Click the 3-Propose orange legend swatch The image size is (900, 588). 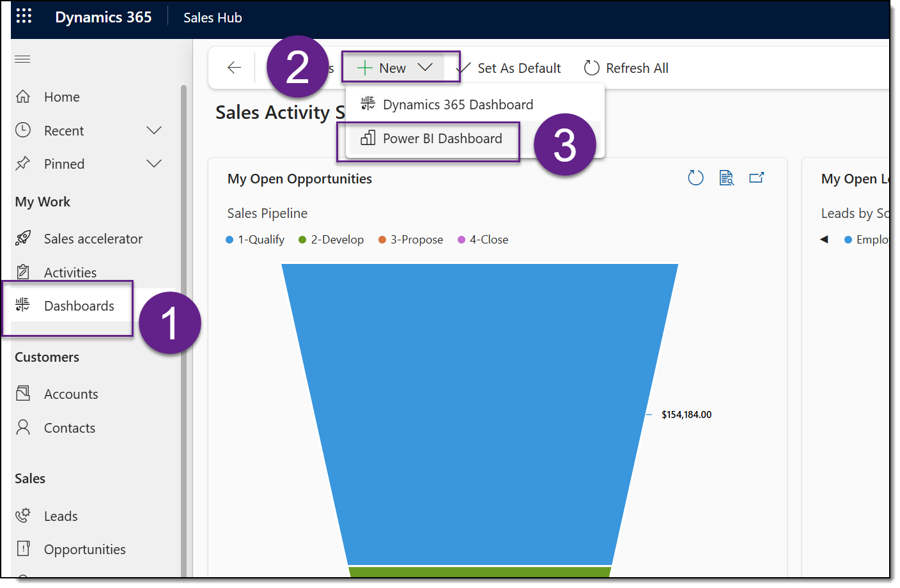coord(382,240)
